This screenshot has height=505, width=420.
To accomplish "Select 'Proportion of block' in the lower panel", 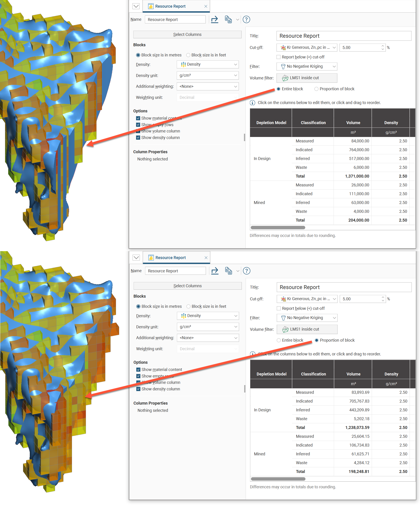I will click(317, 340).
